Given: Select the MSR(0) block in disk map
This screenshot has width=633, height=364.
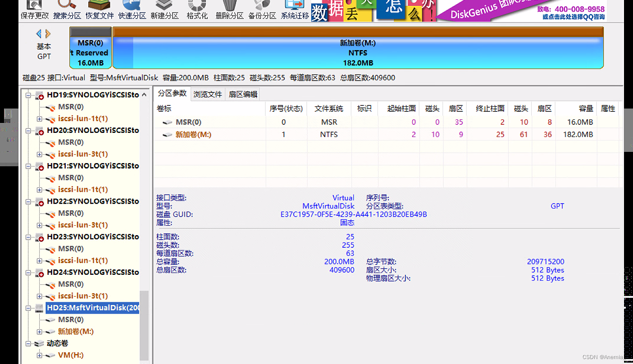Looking at the screenshot, I should point(91,48).
